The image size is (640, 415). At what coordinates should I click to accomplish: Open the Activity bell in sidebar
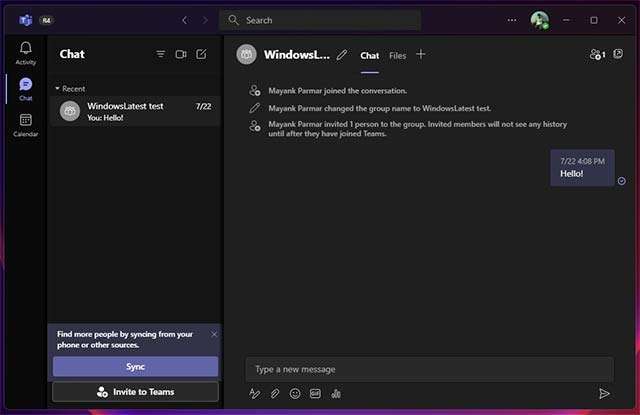coord(25,53)
